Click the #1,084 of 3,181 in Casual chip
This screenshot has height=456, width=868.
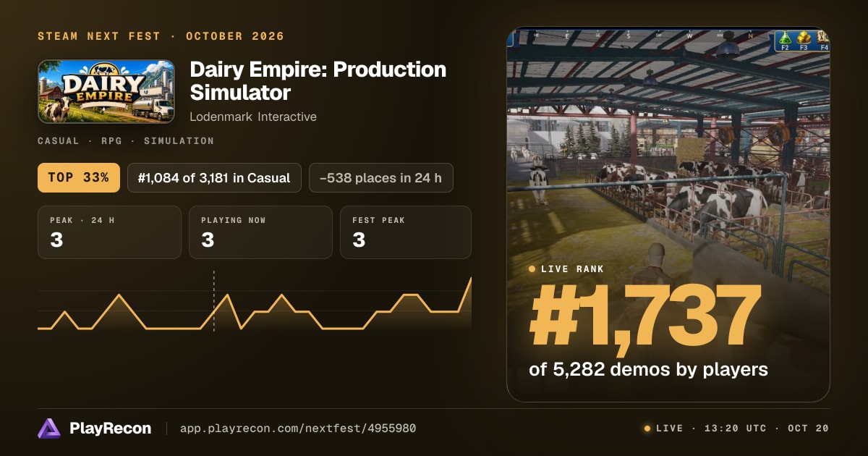[214, 177]
